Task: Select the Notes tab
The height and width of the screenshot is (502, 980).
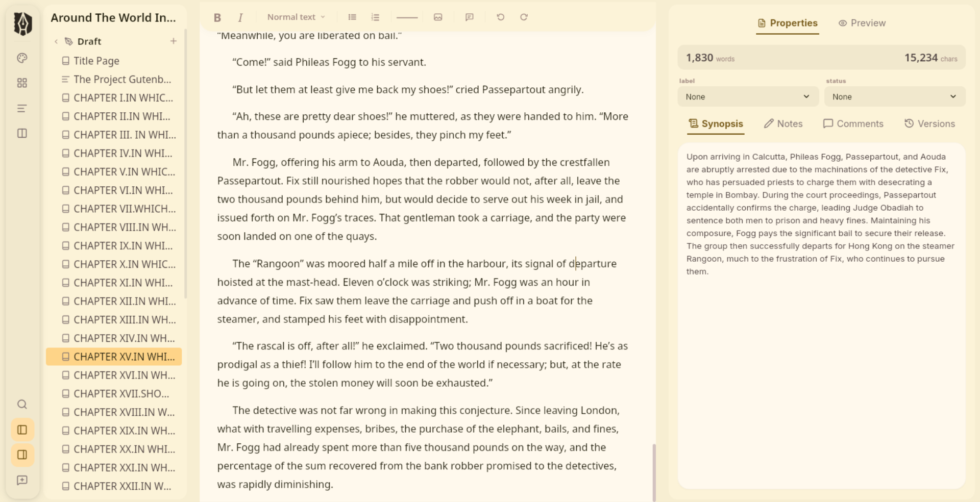Action: coord(783,124)
